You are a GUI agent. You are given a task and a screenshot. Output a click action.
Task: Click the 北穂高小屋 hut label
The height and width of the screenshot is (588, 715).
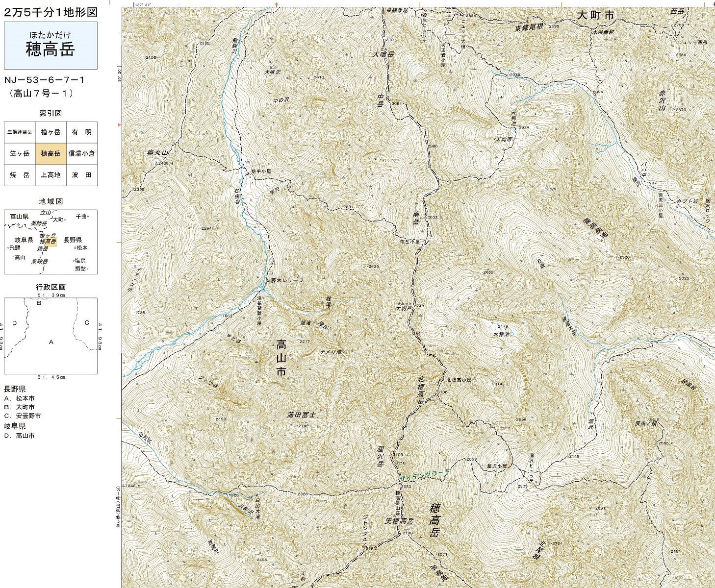[458, 380]
